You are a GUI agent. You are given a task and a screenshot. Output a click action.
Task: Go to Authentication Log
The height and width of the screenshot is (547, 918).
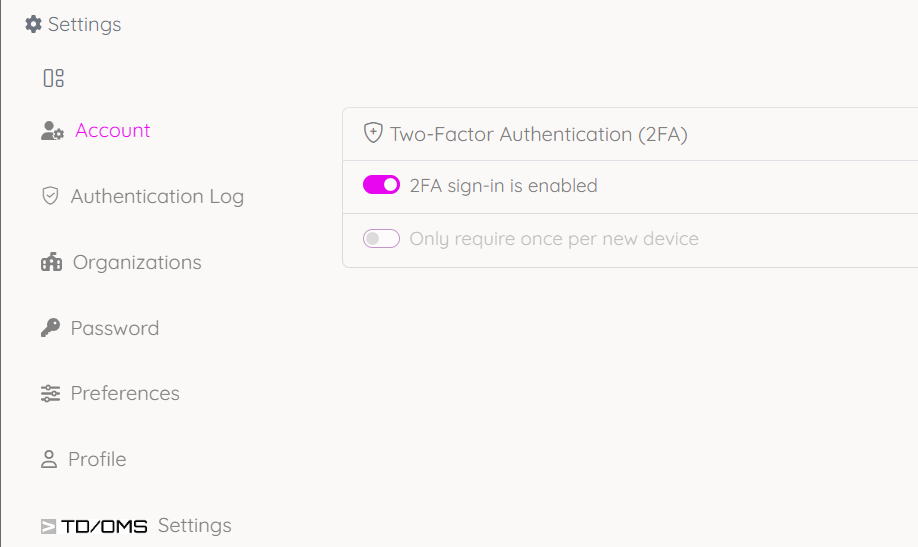[157, 196]
